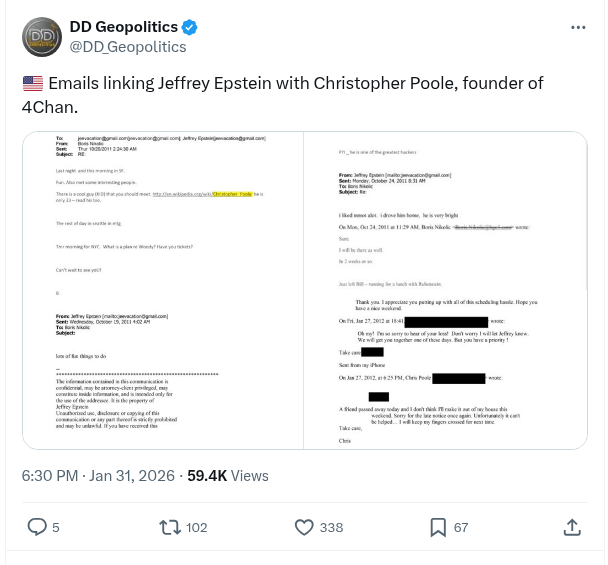This screenshot has width=608, height=565.
Task: View the 59.4K Views analytics
Action: pos(228,475)
